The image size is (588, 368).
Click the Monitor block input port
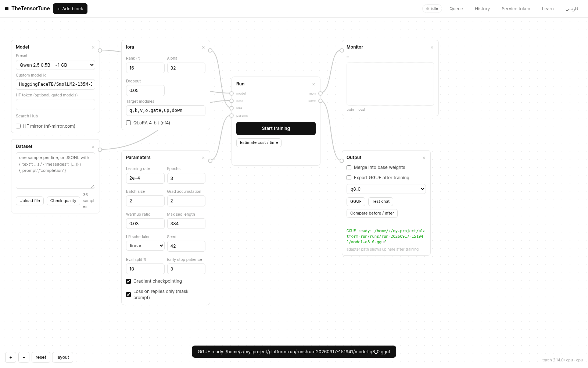pos(342,50)
